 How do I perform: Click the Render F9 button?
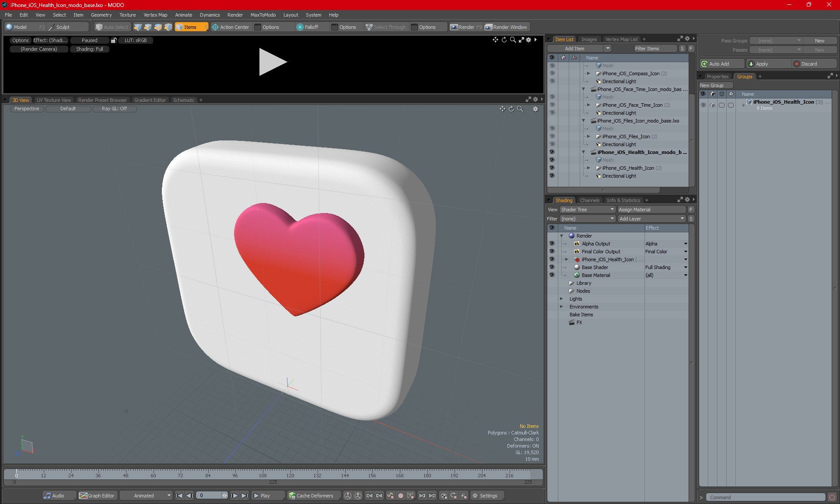[466, 27]
